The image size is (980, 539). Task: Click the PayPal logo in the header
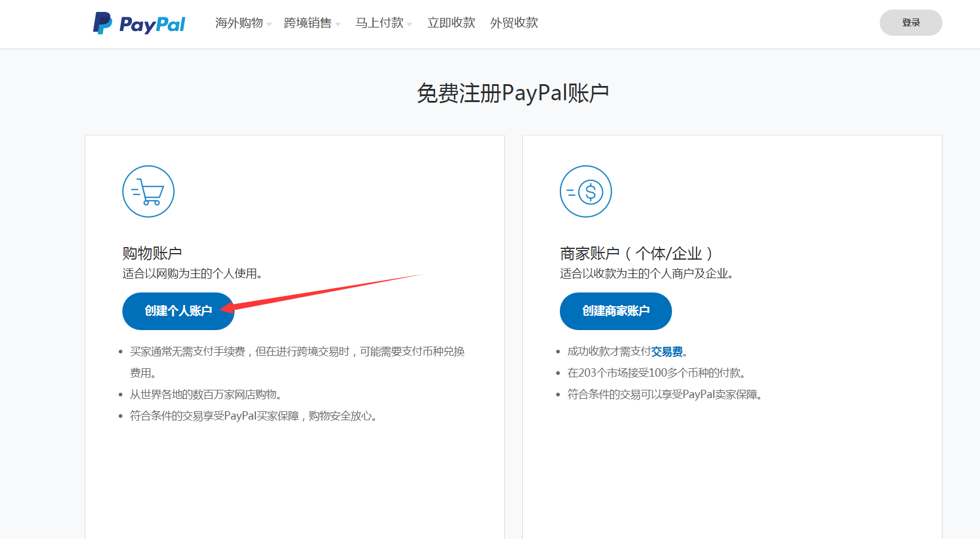(x=139, y=23)
